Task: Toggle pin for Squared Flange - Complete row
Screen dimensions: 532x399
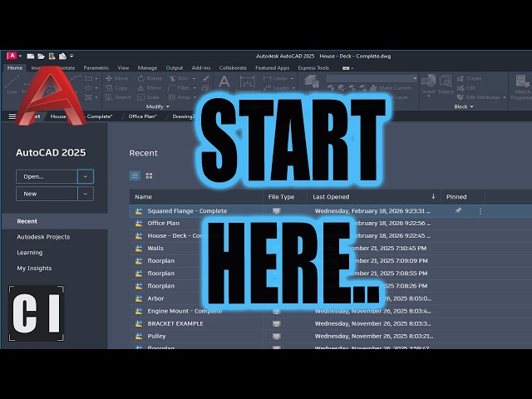Action: (x=458, y=210)
